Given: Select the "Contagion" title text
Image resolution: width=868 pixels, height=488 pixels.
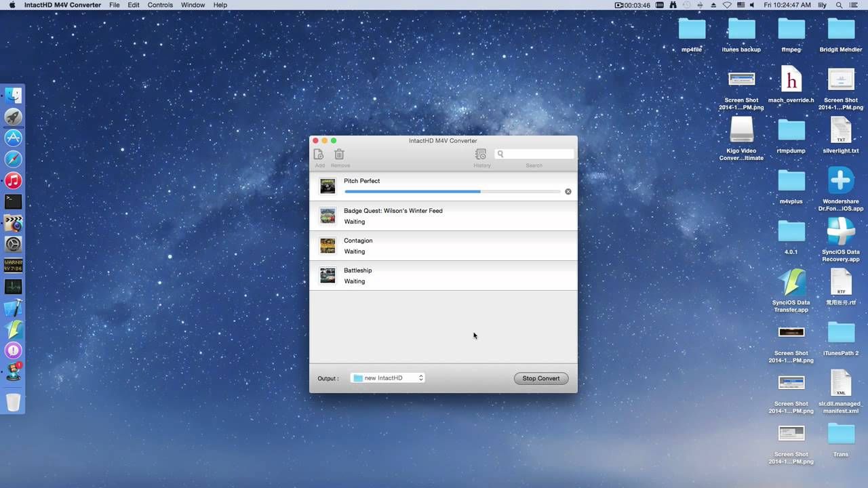Looking at the screenshot, I should [358, 241].
